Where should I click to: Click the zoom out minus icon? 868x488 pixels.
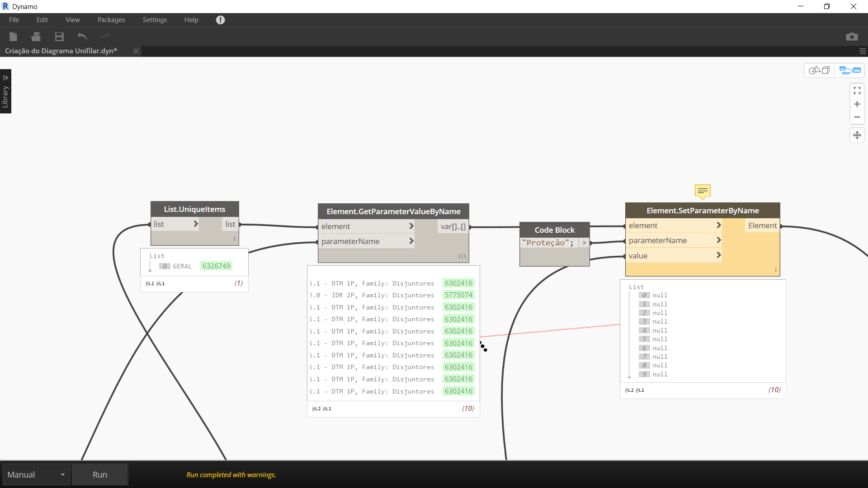(857, 117)
